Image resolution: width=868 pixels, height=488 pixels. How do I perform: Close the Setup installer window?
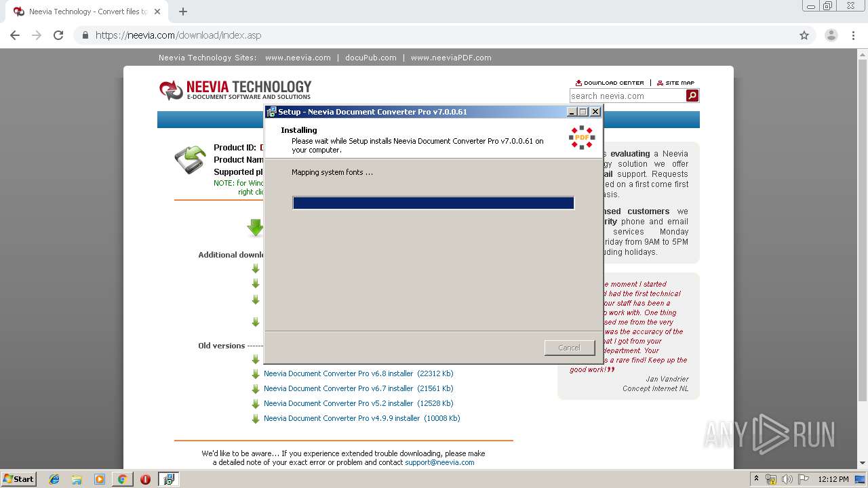pyautogui.click(x=595, y=112)
